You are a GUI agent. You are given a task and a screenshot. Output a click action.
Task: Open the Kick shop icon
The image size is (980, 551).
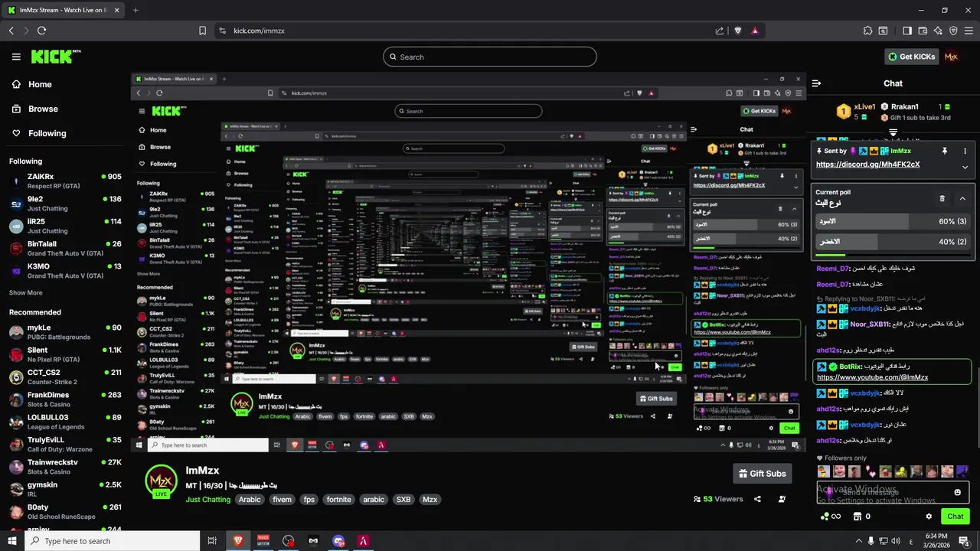tap(857, 517)
